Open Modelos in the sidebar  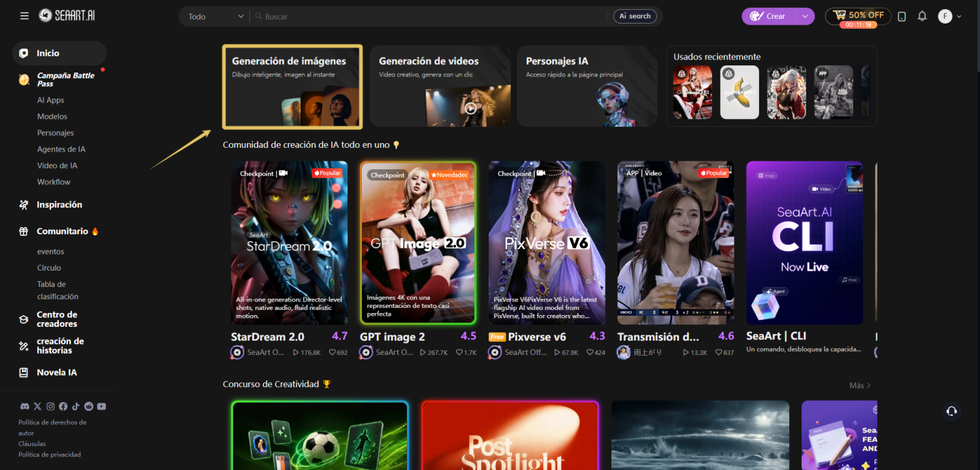(x=52, y=116)
